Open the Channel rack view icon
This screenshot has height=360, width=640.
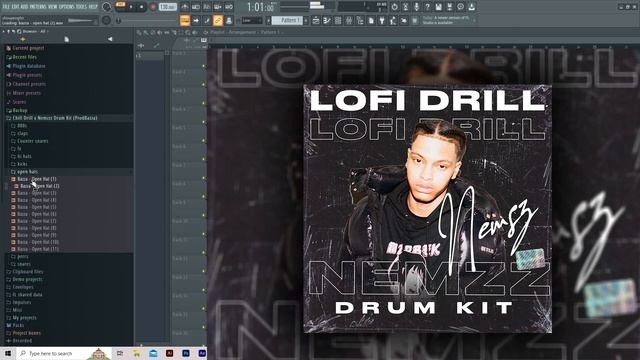click(x=338, y=20)
